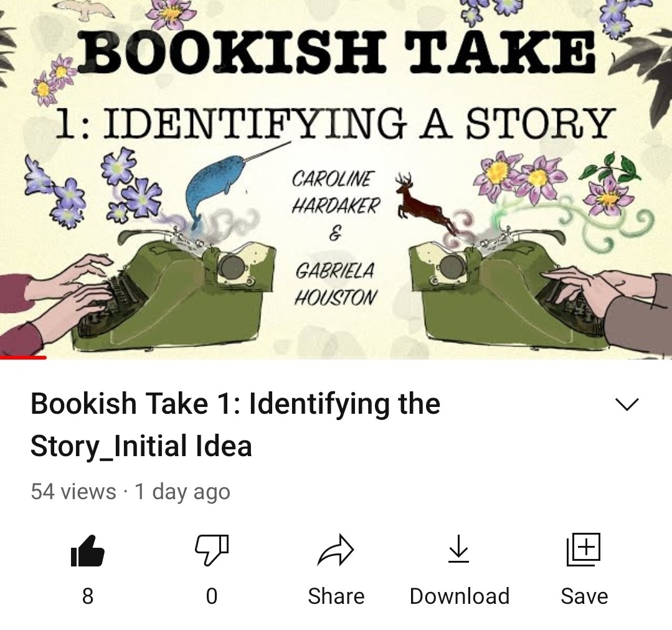Tap the video title Bookish Take 1
The width and height of the screenshot is (672, 630).
pos(235,424)
